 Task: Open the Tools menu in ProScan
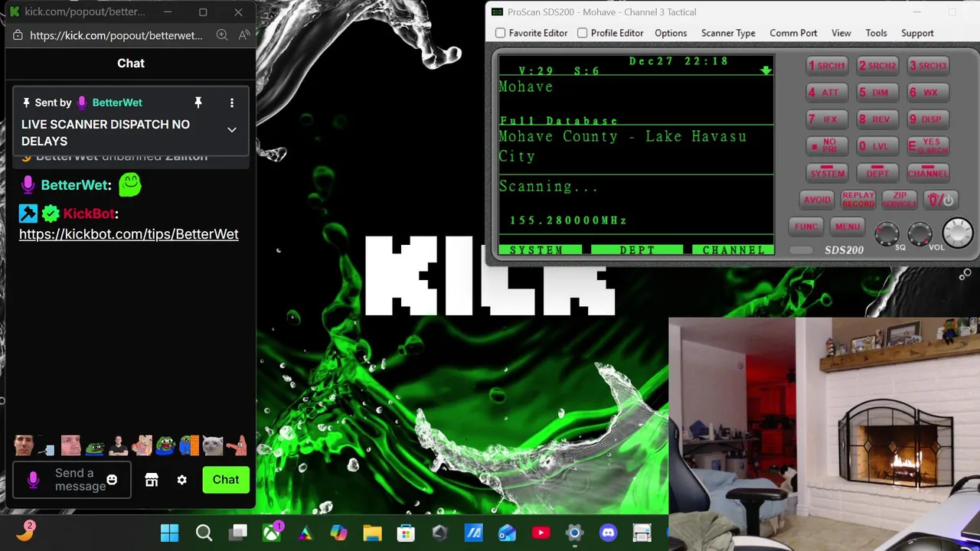[876, 33]
